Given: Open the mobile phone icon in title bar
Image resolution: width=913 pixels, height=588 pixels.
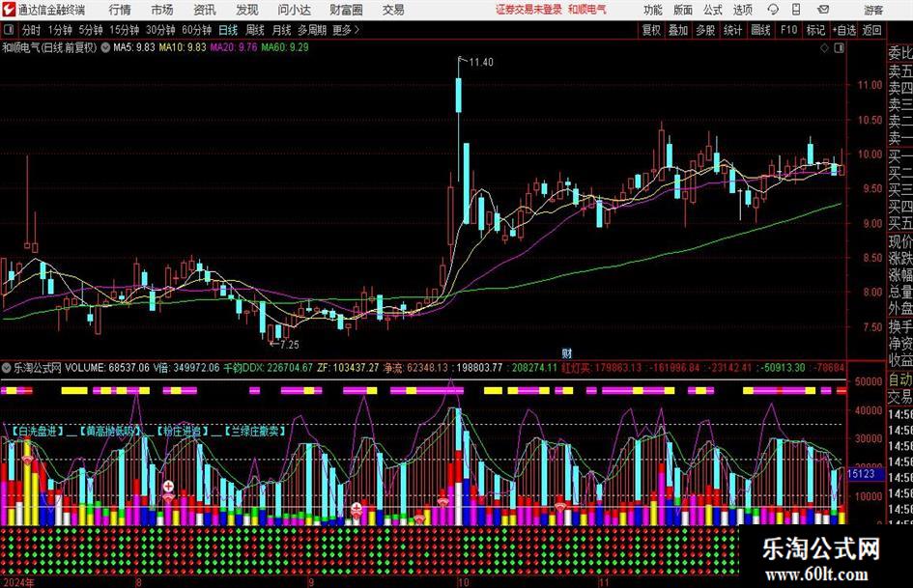Looking at the screenshot, I should [796, 10].
